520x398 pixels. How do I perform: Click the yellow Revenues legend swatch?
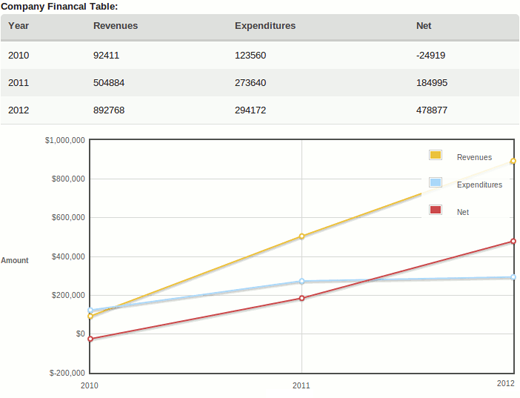(x=436, y=155)
